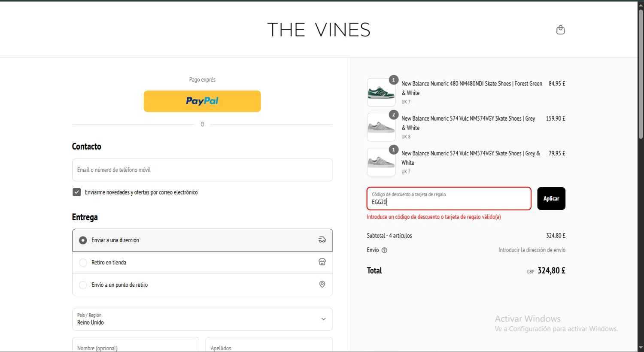Click the page vertical scrollbar thumb
The image size is (644, 352).
641,74
